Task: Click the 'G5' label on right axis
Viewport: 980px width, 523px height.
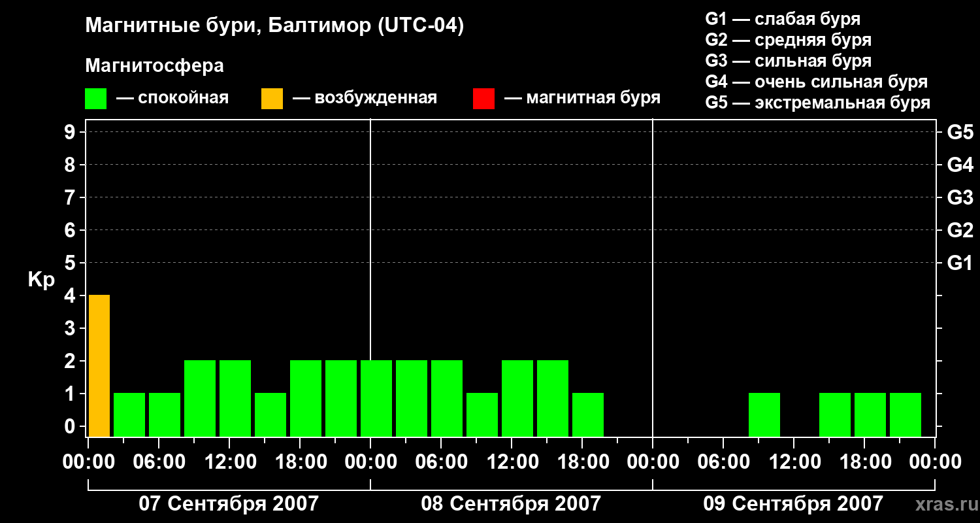Action: 960,132
